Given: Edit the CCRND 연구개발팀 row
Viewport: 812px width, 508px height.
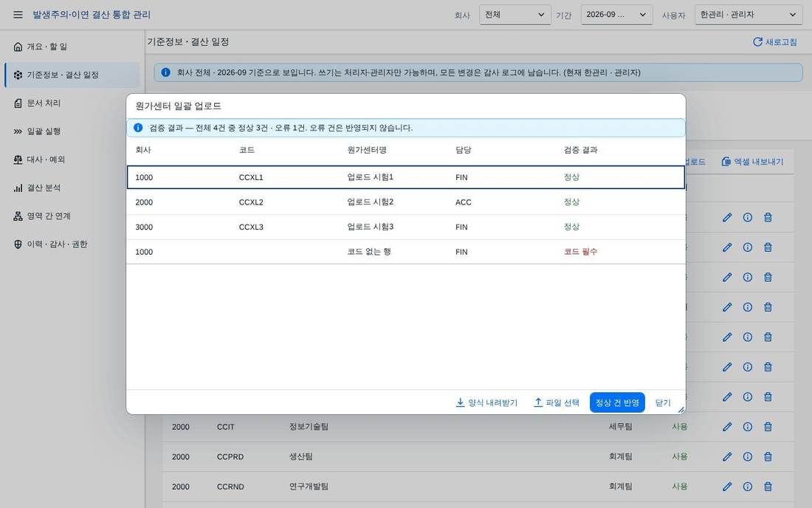Looking at the screenshot, I should pos(727,487).
